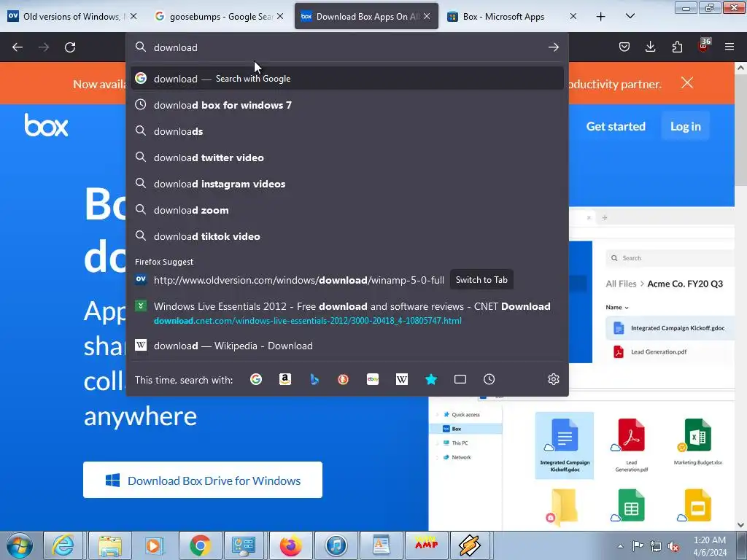Open the Firefox downloads panel
Image resolution: width=747 pixels, height=560 pixels.
tap(650, 47)
